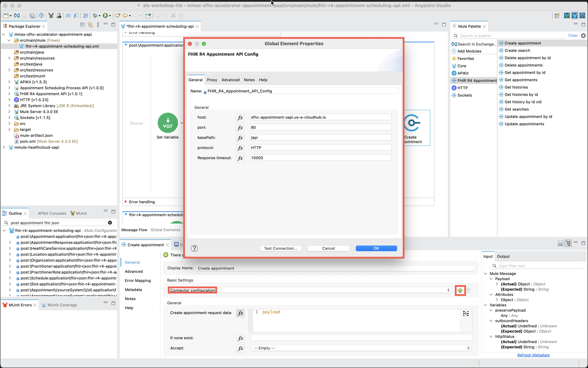Viewport: 588px width, 368px height.
Task: Click the host input field
Action: (x=321, y=117)
